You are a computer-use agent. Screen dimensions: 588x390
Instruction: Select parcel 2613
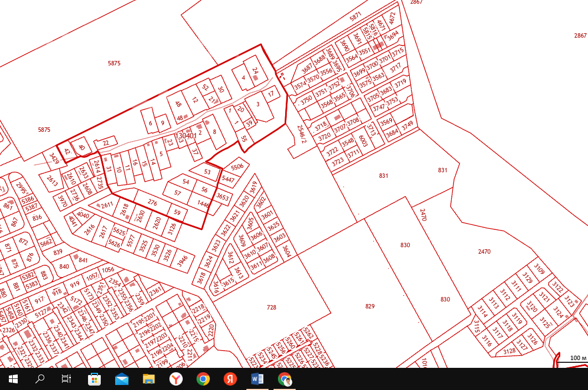coord(51,181)
